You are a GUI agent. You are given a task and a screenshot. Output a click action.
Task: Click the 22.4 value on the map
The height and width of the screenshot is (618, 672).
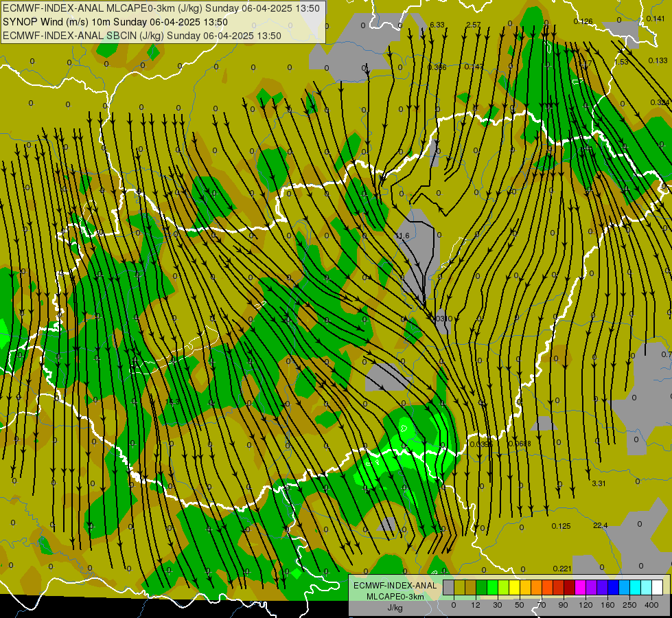click(601, 525)
